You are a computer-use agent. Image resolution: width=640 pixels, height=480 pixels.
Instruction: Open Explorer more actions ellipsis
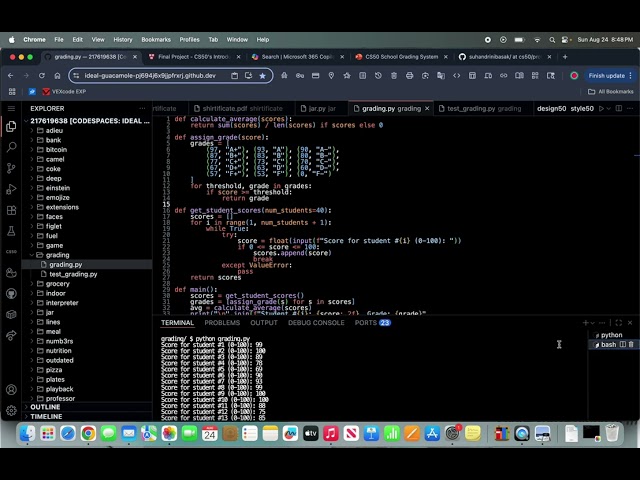[142, 109]
